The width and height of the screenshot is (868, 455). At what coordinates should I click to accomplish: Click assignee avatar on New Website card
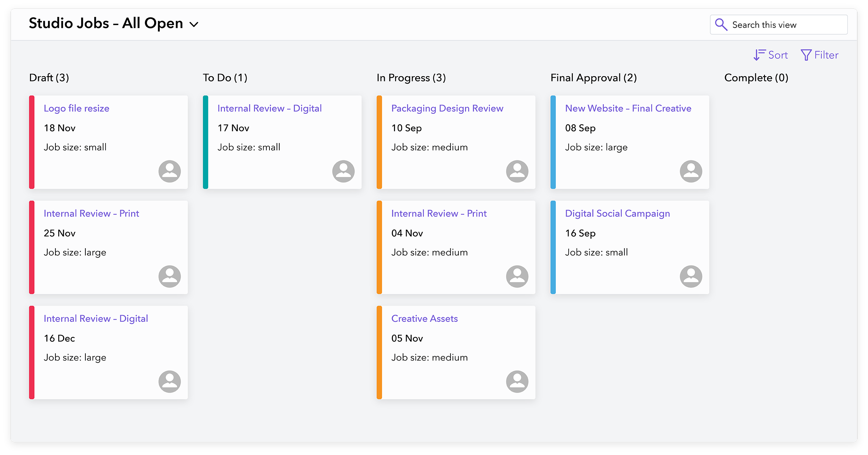coord(691,171)
